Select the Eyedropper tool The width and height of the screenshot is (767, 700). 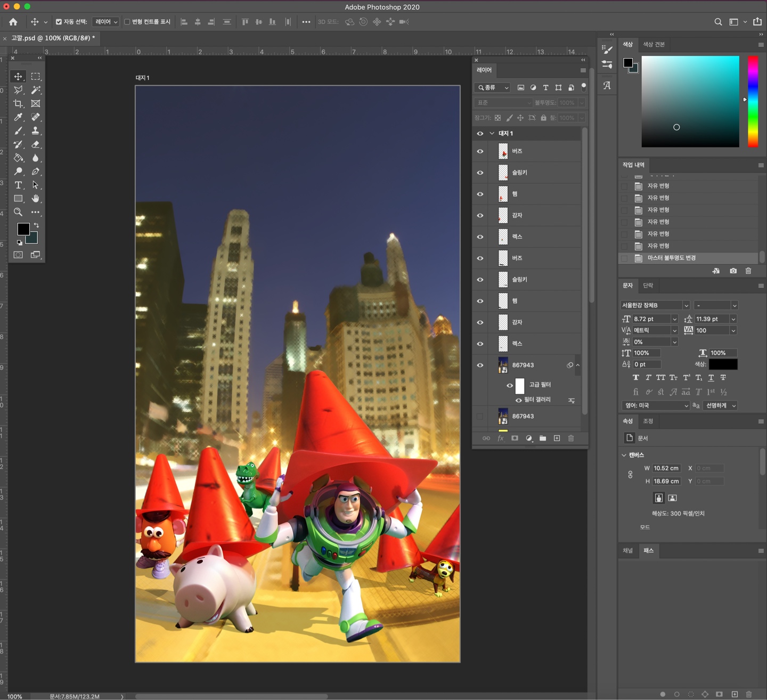(18, 117)
